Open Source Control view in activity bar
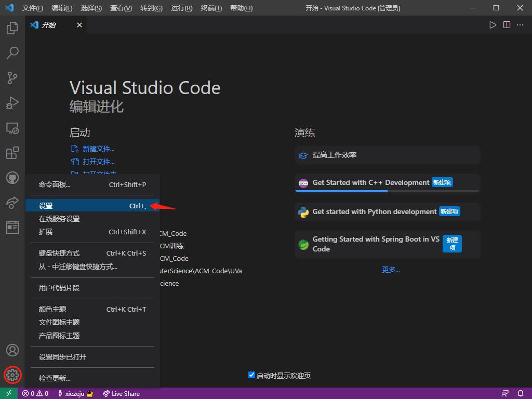Viewport: 532px width, 399px height. coord(12,78)
